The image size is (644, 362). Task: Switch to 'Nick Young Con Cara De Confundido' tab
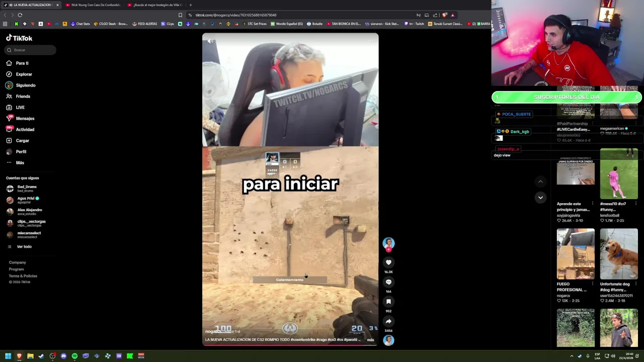[93, 5]
